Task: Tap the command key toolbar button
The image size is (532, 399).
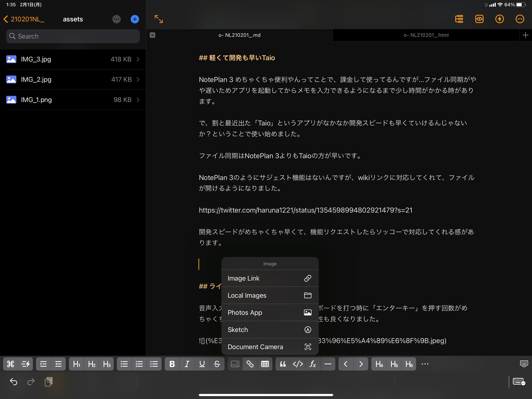Action: click(x=10, y=364)
